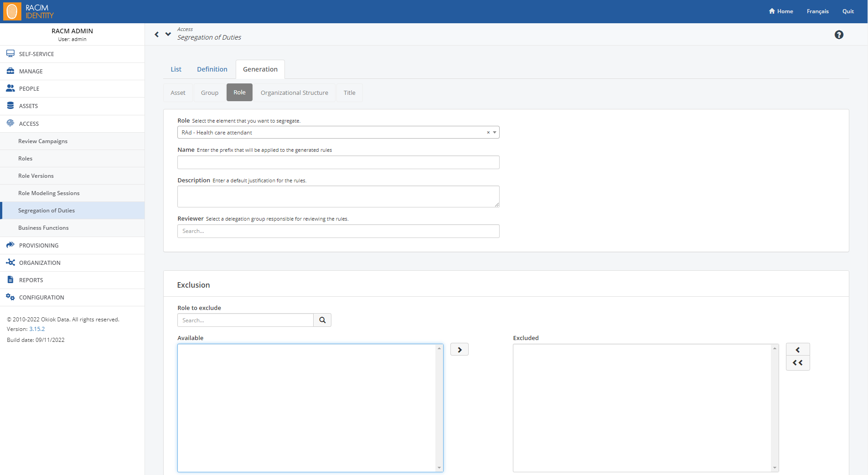Click Provisioning share arrow icon
The width and height of the screenshot is (868, 475).
coord(10,245)
